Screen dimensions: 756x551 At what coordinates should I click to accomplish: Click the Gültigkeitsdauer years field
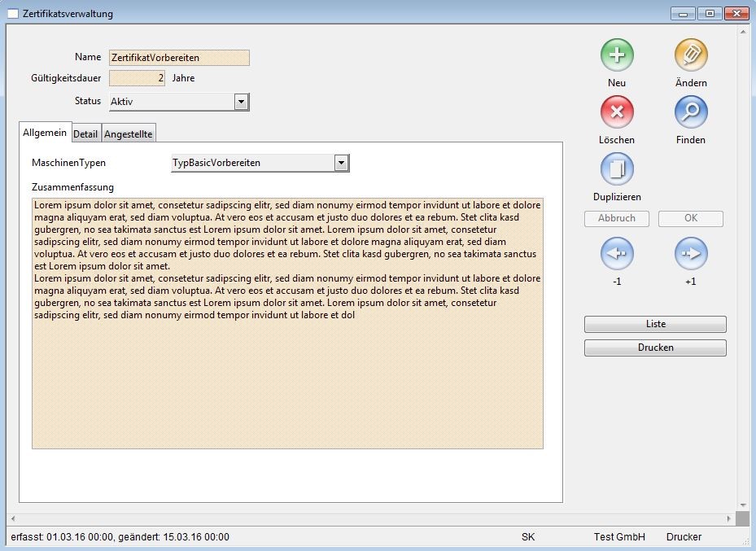tap(138, 79)
